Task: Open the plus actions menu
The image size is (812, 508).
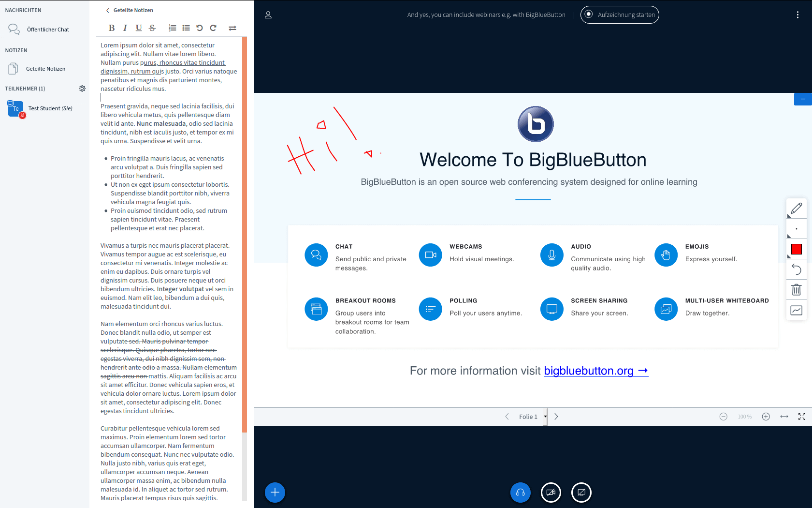Action: click(275, 493)
